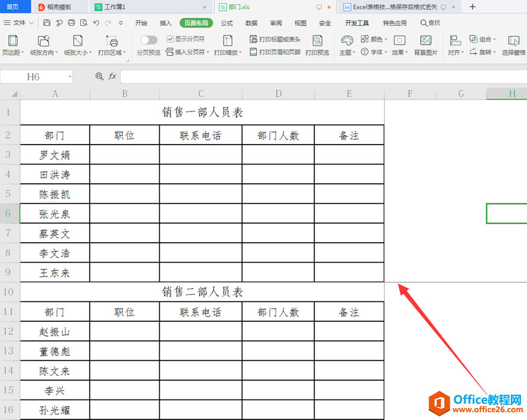This screenshot has height=420, width=527.
Task: Click the select-all corner triangle
Action: [x=14, y=94]
